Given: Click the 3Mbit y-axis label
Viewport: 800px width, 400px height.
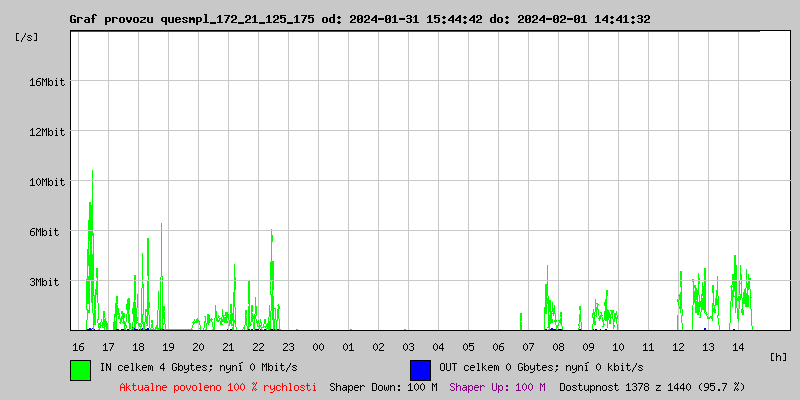Looking at the screenshot, I should pos(50,282).
